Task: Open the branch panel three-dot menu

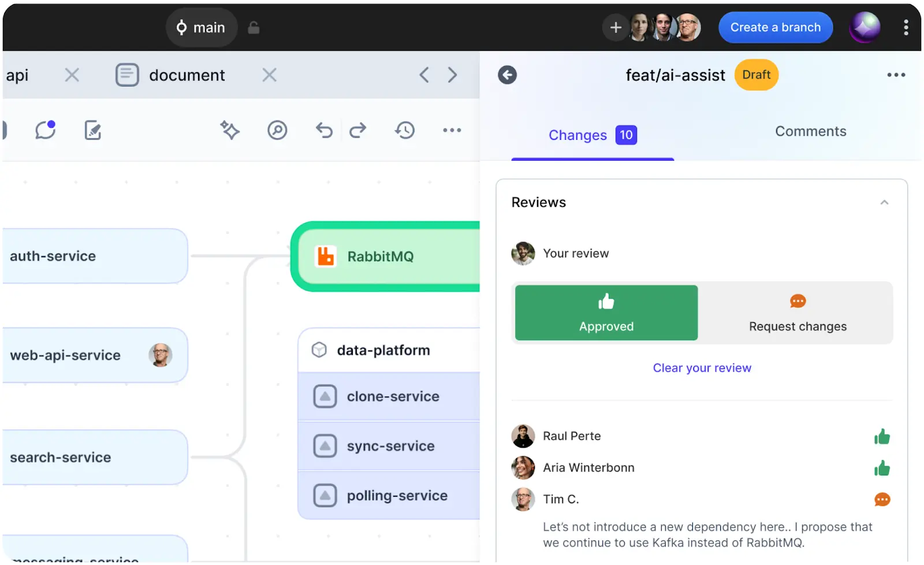Action: coord(896,75)
